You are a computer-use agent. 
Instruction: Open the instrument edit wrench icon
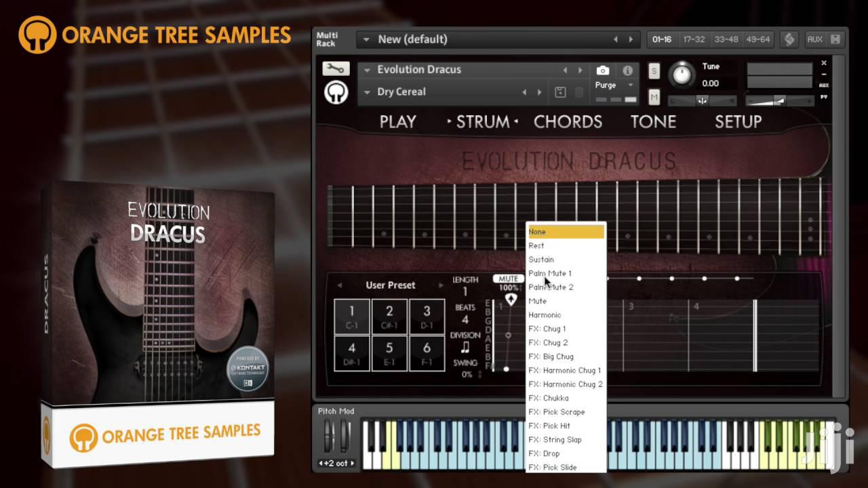click(336, 69)
